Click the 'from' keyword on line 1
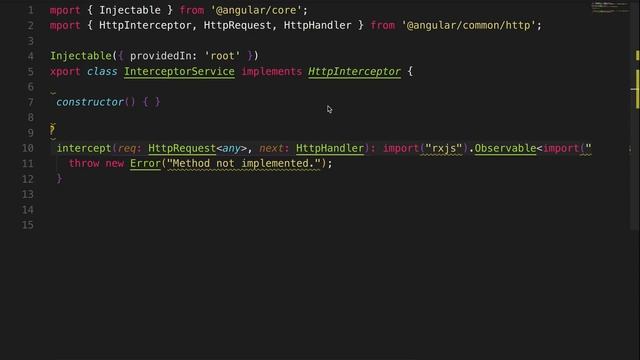Image resolution: width=640 pixels, height=360 pixels. pyautogui.click(x=192, y=10)
